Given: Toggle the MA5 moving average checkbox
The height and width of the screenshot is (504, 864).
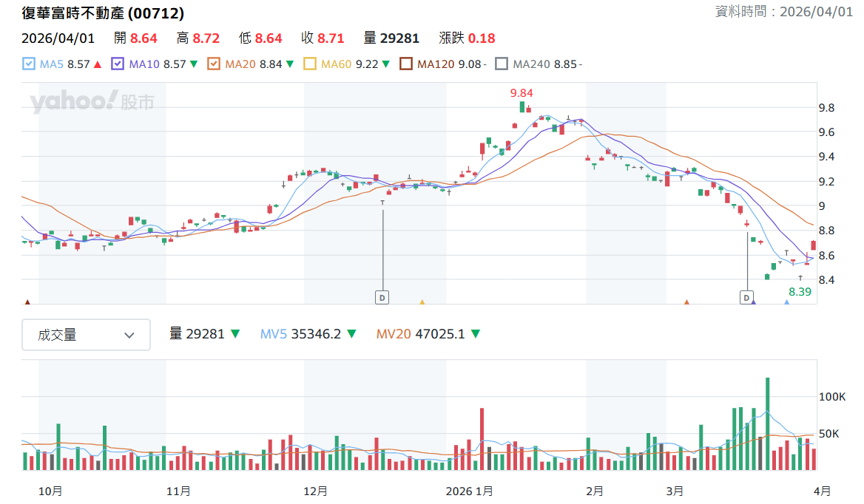Looking at the screenshot, I should click(x=29, y=64).
